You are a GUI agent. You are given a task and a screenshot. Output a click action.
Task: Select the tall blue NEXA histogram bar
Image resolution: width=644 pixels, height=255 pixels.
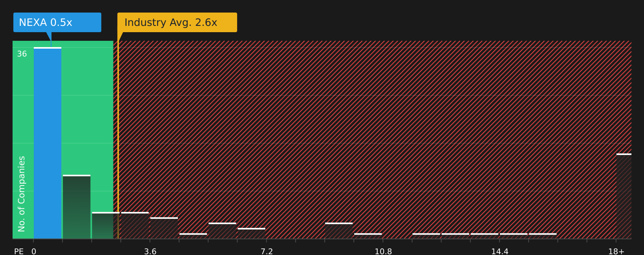tap(48, 143)
